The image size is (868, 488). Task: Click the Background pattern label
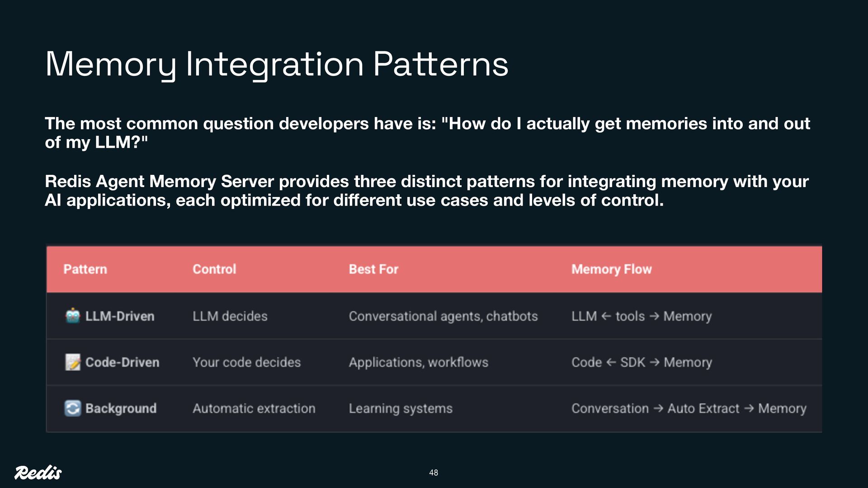click(x=121, y=408)
